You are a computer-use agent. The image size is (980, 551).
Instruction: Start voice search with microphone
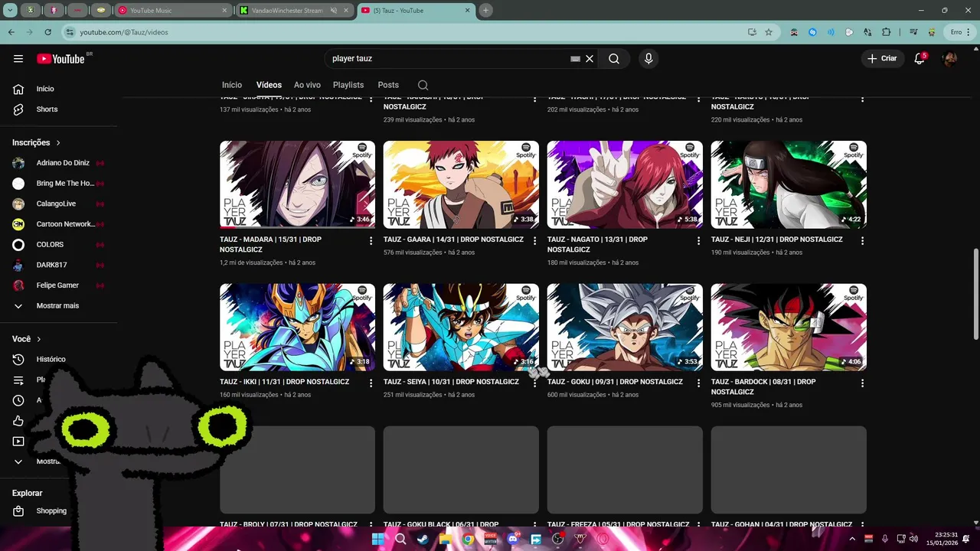tap(648, 59)
